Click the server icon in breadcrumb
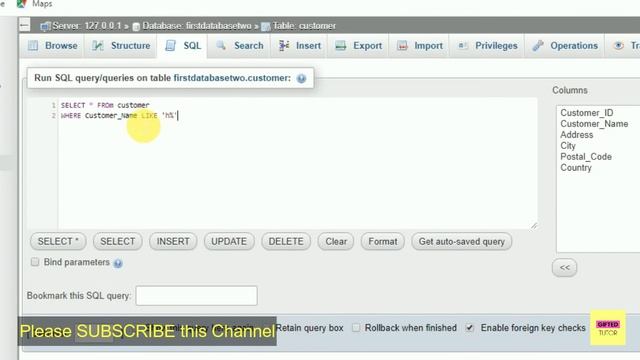Screen dimensions: 640x360 pos(45,26)
